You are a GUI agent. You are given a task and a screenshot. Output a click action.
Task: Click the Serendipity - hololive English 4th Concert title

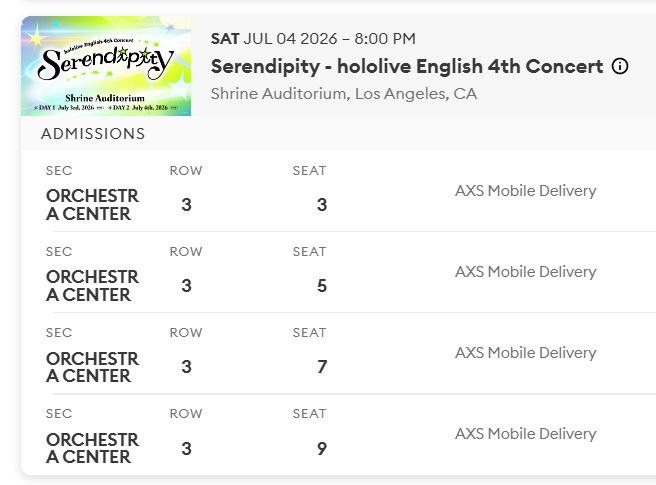coord(407,67)
